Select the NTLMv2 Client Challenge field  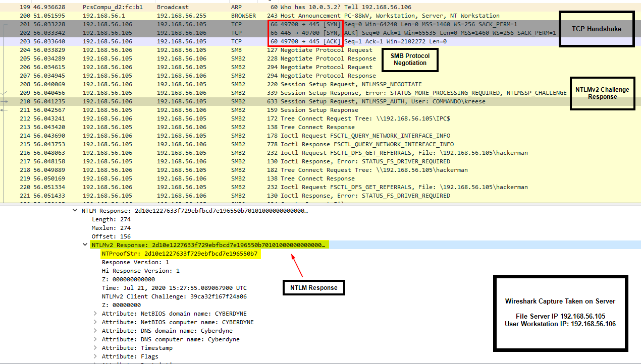174,296
